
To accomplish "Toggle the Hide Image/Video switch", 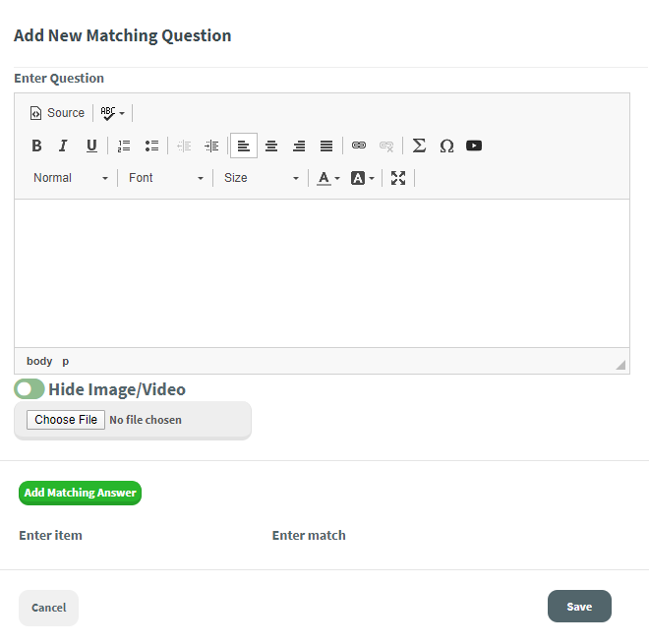I will [x=29, y=389].
